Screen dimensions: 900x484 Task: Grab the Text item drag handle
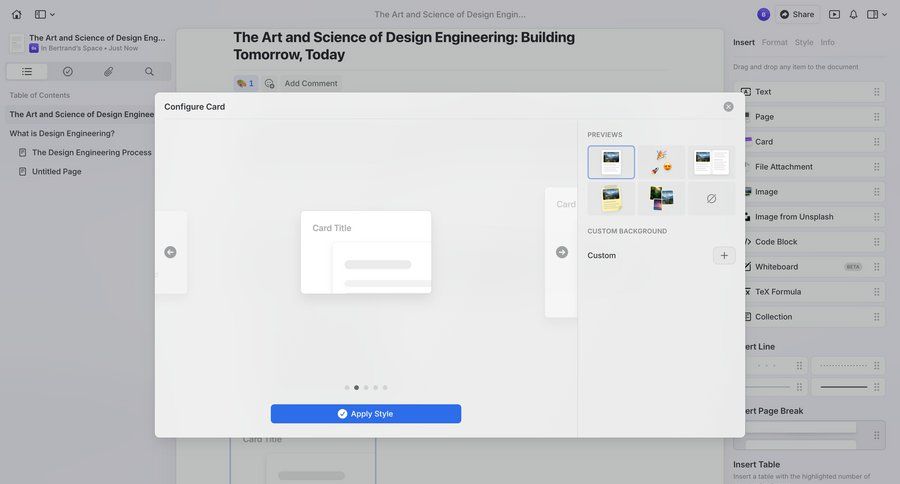click(876, 92)
